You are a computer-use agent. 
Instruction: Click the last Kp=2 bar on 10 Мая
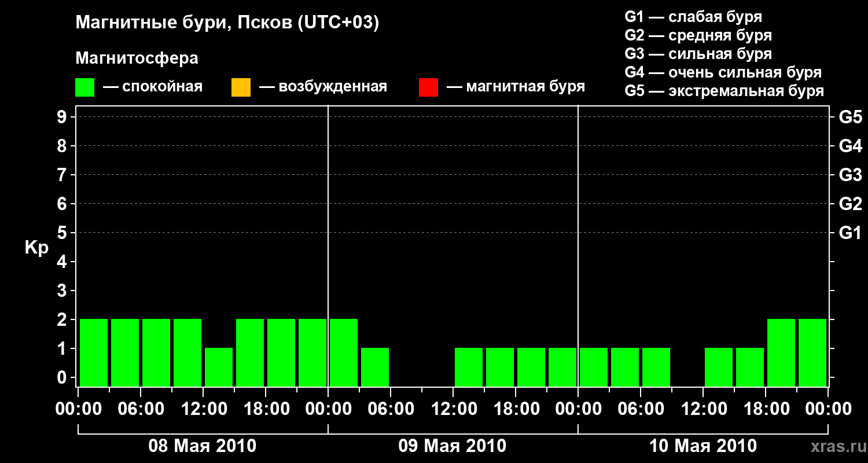tap(812, 352)
